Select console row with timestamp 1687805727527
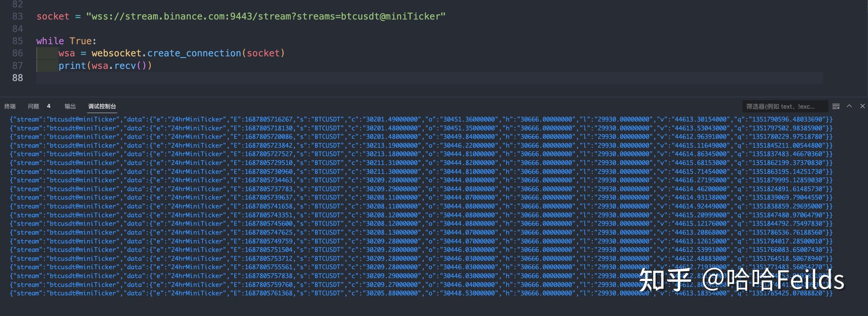The height and width of the screenshot is (316, 868). click(421, 154)
